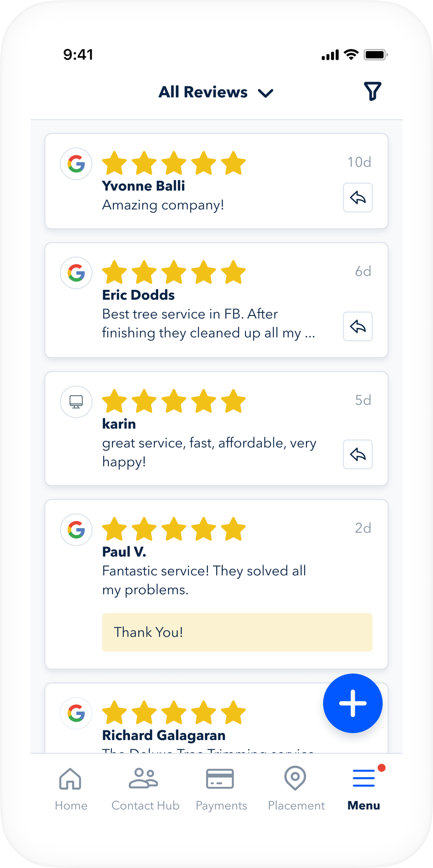433x868 pixels.
Task: Click Google logo on Paul V.'s review
Action: point(76,530)
